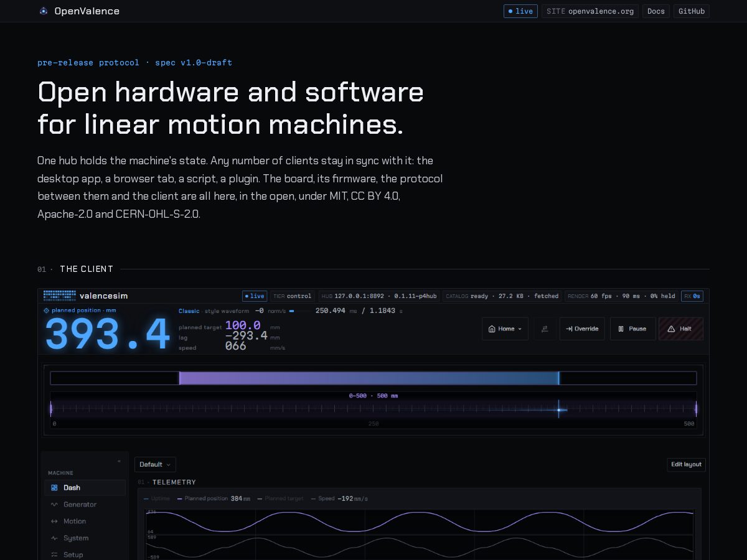This screenshot has width=747, height=560.
Task: Open the GitHub link
Action: point(692,11)
